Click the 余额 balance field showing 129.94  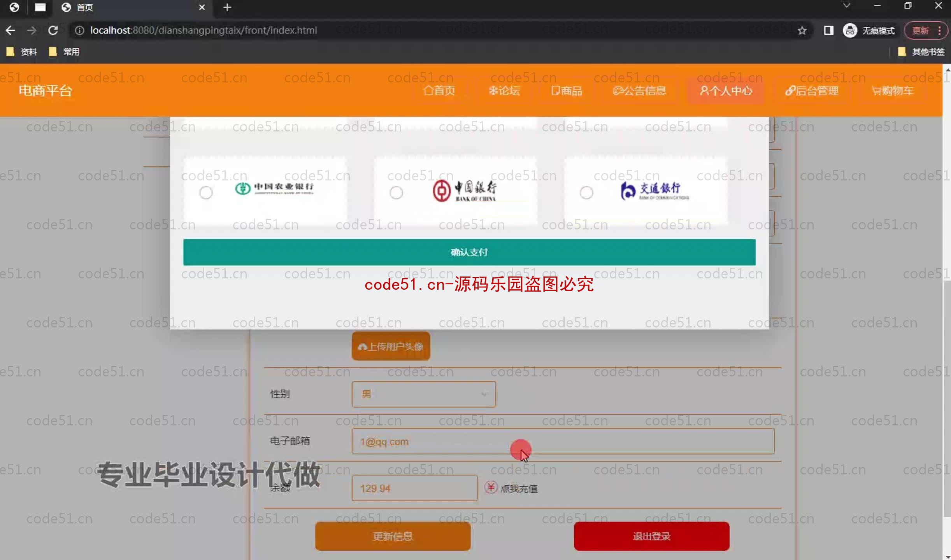click(415, 488)
